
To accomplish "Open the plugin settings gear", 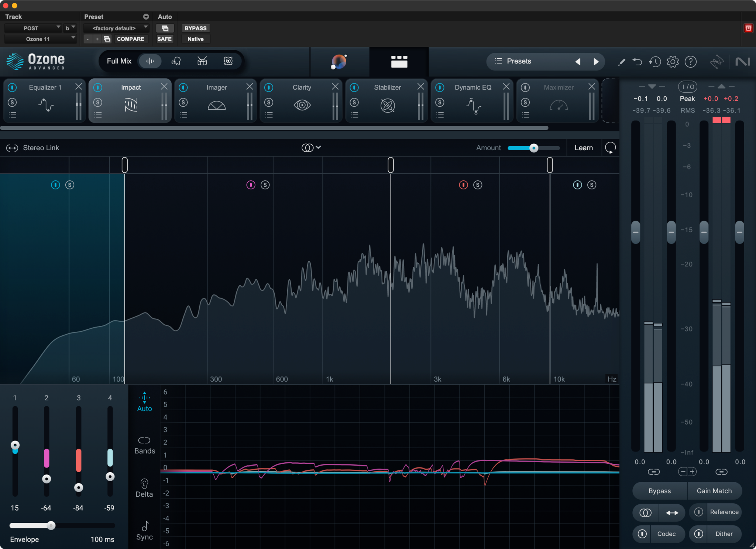I will [673, 62].
